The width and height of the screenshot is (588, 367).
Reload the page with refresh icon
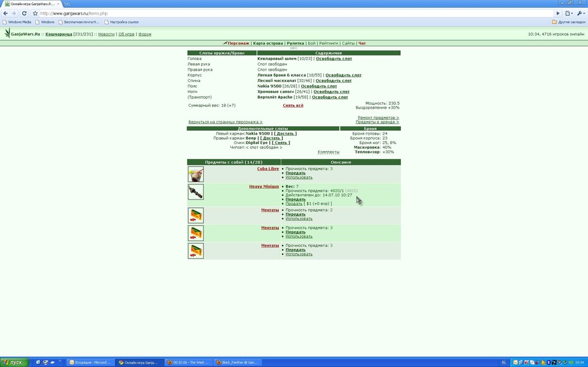(x=25, y=13)
